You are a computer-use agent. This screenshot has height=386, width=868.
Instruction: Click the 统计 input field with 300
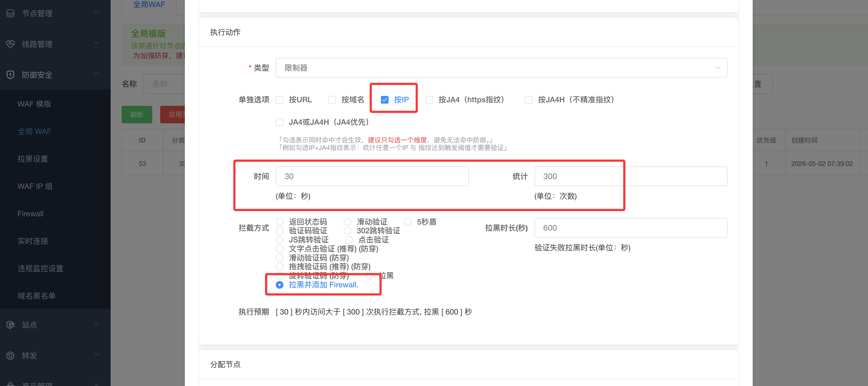pyautogui.click(x=631, y=177)
